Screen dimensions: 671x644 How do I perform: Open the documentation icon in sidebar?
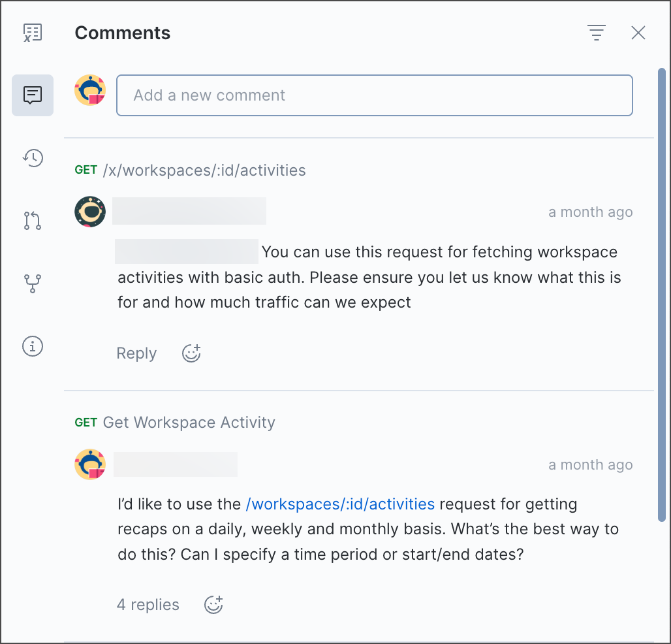coord(33,33)
